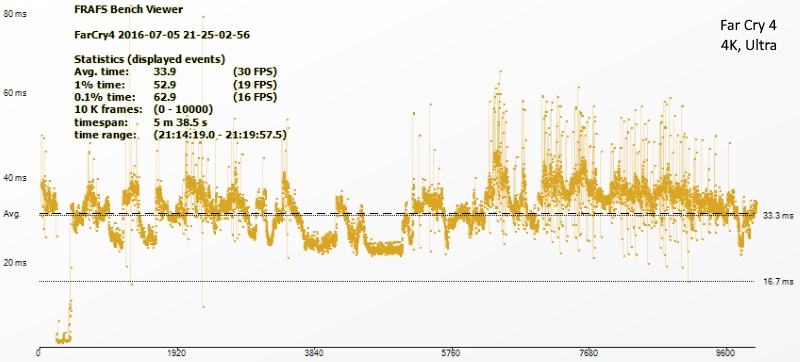
Task: Click the (19 FPS) label
Action: 255,84
